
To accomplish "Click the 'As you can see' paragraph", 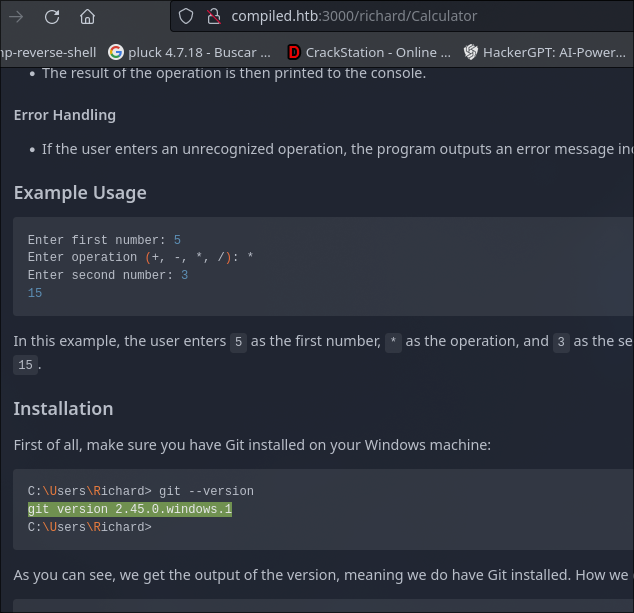I will pos(323,575).
